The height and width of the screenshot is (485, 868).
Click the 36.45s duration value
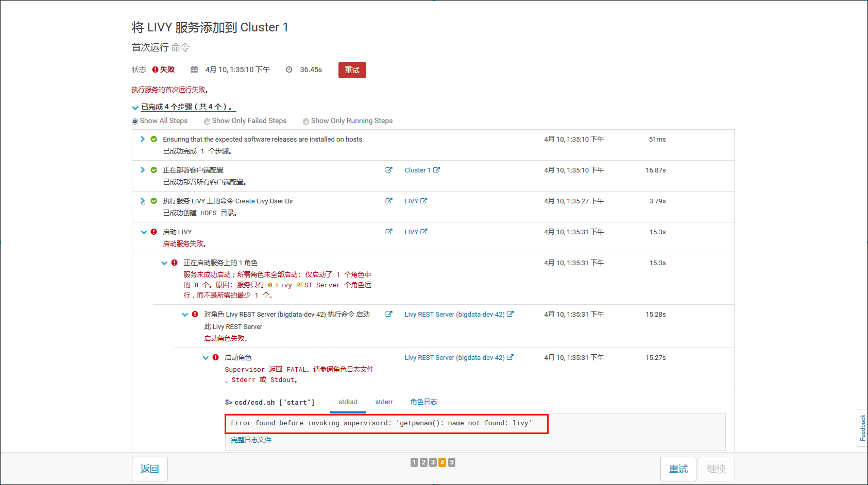point(311,70)
